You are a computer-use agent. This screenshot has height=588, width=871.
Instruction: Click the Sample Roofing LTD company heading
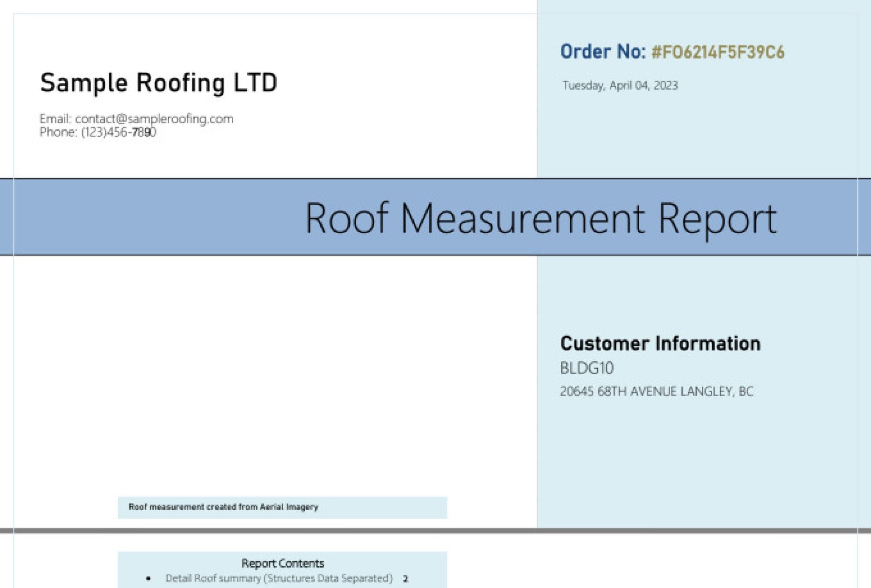click(158, 83)
